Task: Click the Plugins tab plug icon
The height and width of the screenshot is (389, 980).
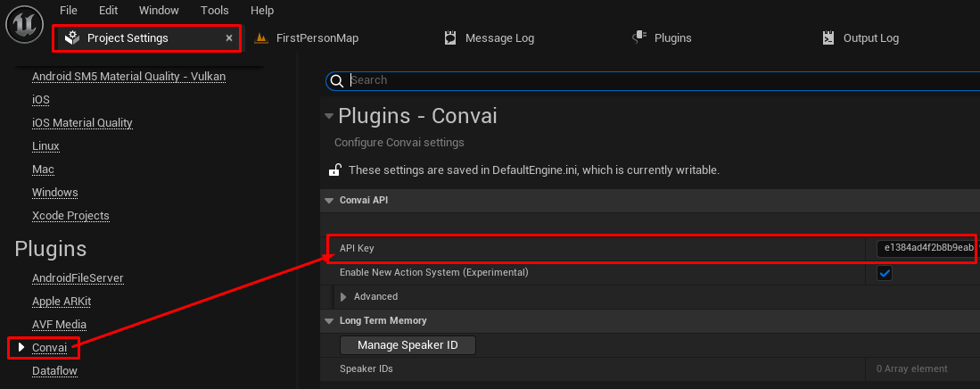Action: [639, 38]
